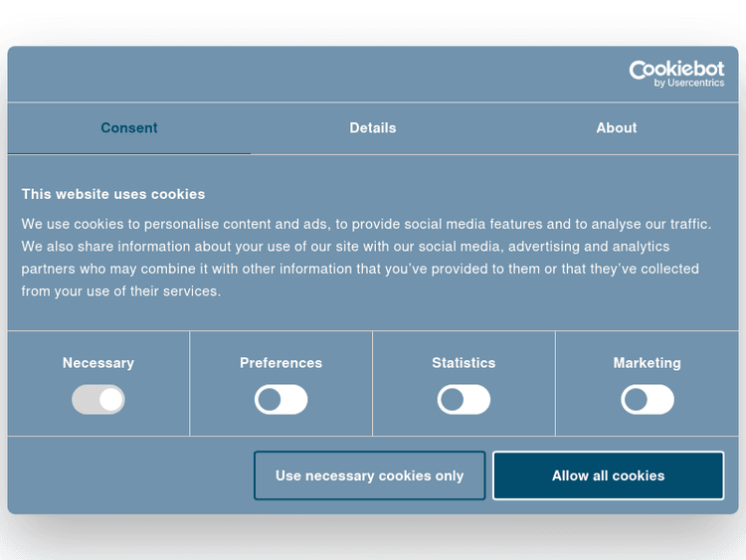
Task: Click the underline indicator beneath Consent tab
Action: tap(129, 153)
